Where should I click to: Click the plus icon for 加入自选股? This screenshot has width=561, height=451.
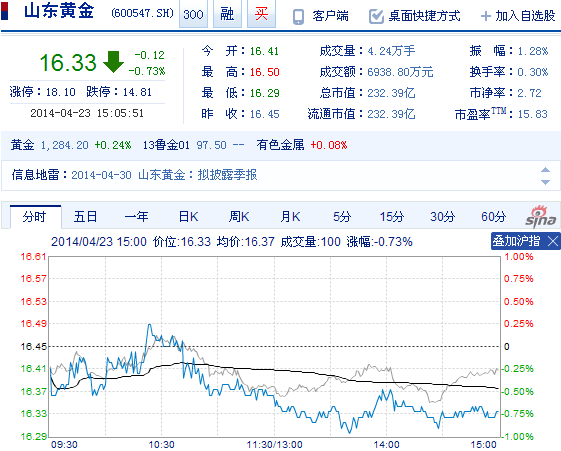(x=486, y=16)
